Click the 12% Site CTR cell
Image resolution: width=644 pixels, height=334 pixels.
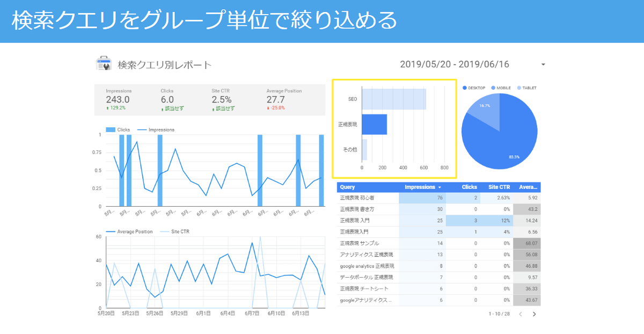click(x=497, y=221)
